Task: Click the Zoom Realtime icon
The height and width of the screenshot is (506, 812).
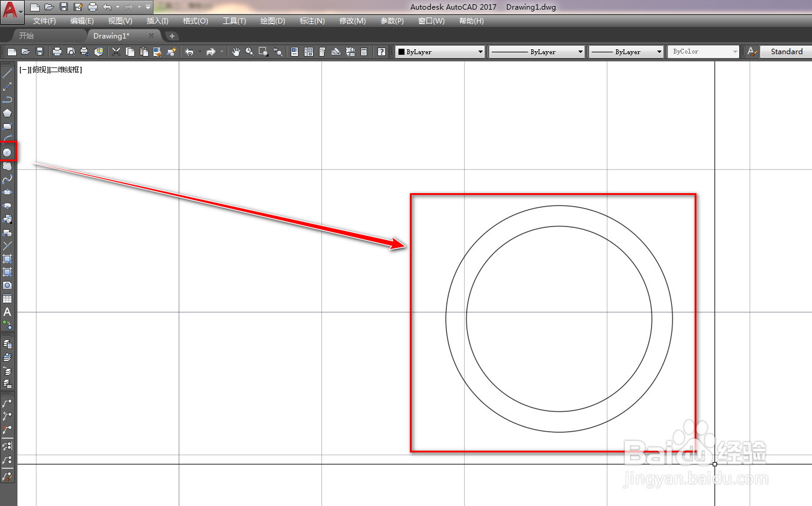Action: (x=249, y=52)
